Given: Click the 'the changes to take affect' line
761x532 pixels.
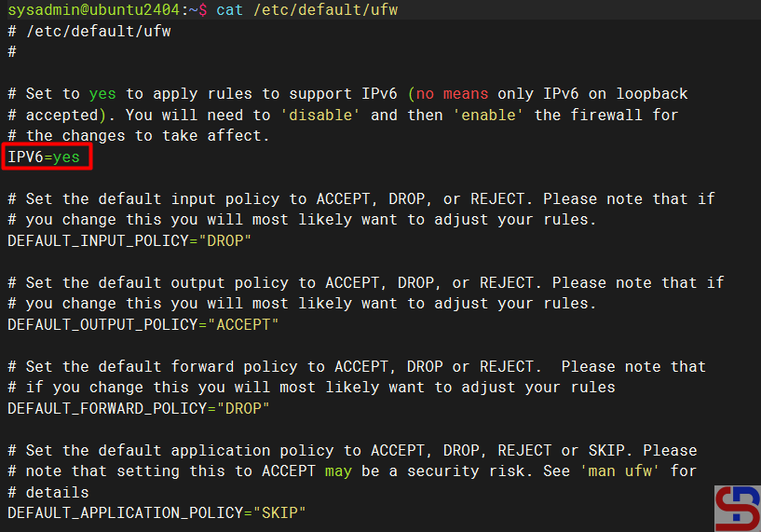Looking at the screenshot, I should 140,136.
